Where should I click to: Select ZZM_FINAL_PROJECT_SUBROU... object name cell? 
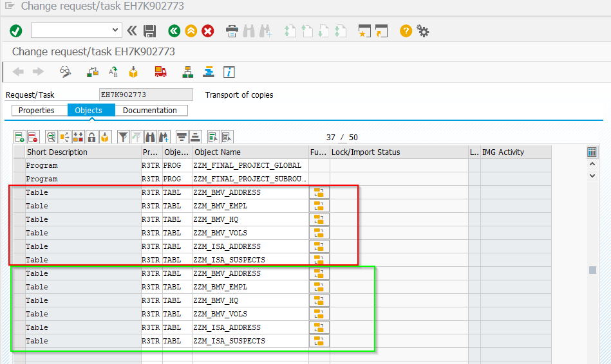(250, 179)
